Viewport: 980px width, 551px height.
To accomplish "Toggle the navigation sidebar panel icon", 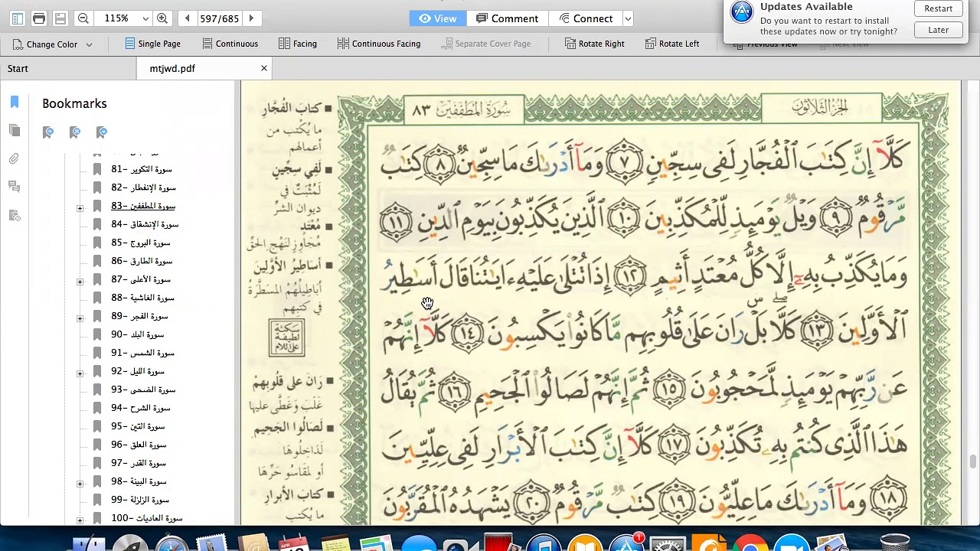I will point(17,18).
